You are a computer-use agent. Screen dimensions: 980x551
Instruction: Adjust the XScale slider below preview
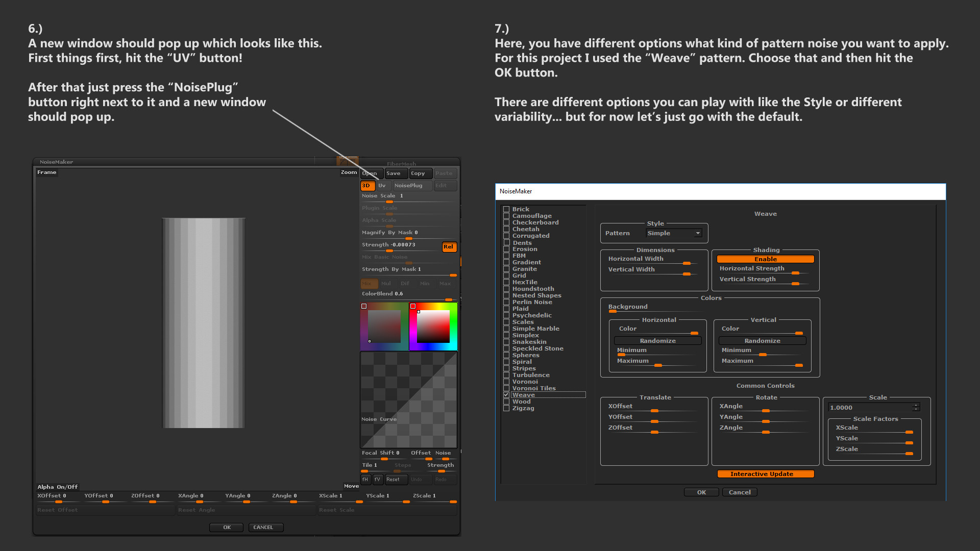click(340, 499)
